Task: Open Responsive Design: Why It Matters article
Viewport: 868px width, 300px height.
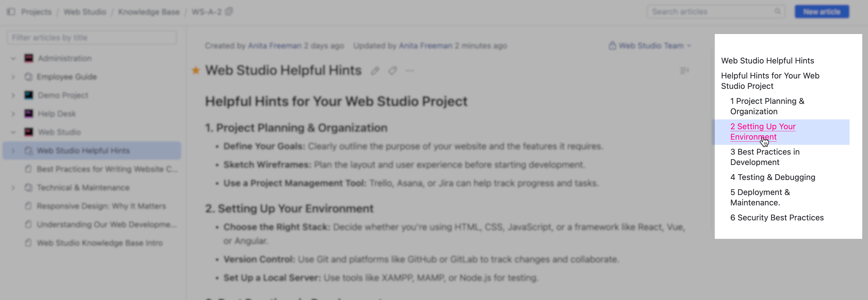Action: click(101, 206)
